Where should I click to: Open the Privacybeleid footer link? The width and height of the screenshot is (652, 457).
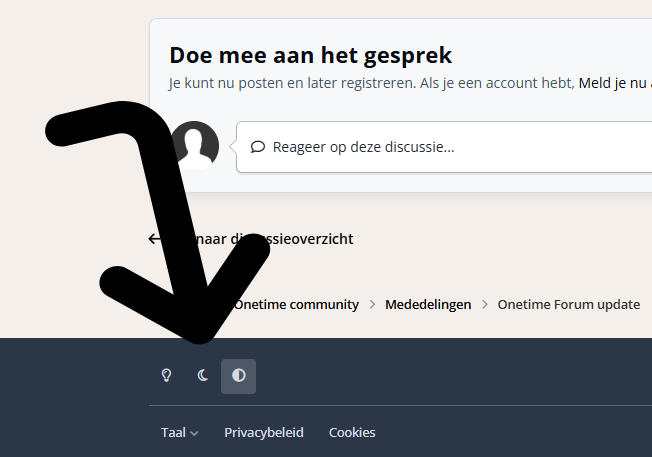click(x=263, y=433)
